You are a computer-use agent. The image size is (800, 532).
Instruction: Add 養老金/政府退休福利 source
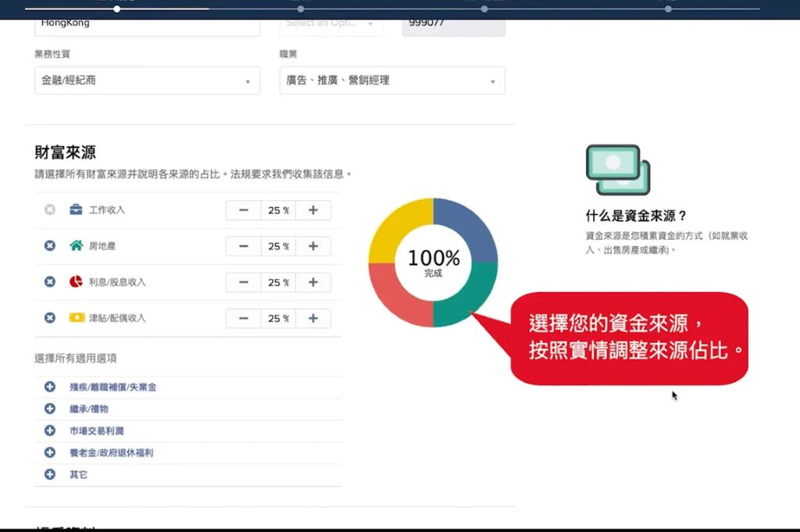pos(50,452)
